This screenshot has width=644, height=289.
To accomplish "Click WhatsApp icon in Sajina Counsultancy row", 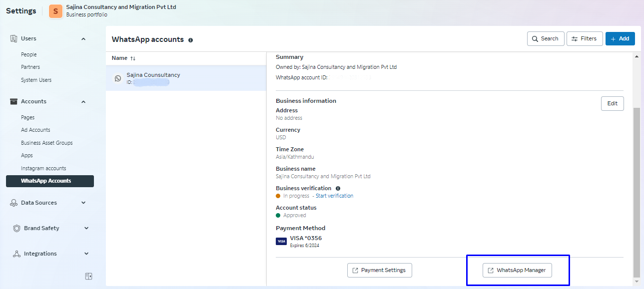I will tap(118, 78).
